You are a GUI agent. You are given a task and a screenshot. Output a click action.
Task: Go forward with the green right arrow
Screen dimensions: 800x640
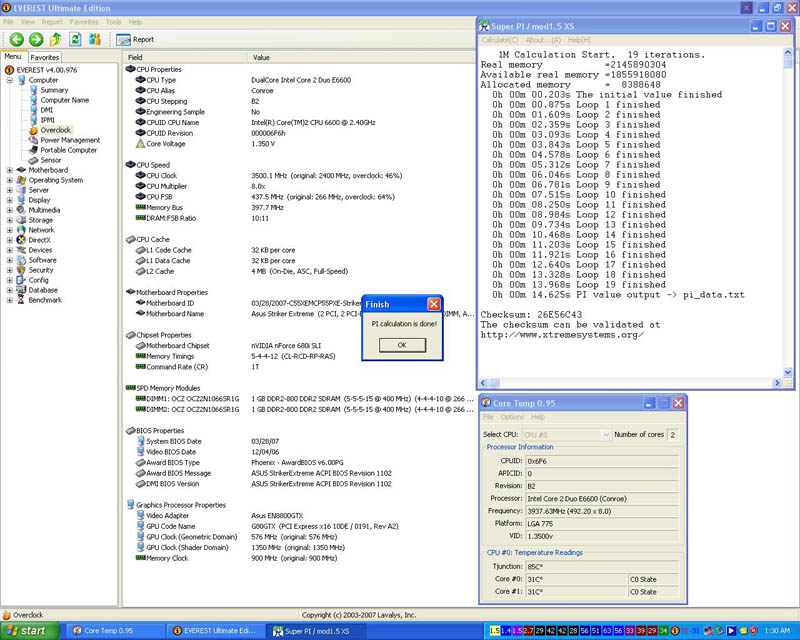36,39
